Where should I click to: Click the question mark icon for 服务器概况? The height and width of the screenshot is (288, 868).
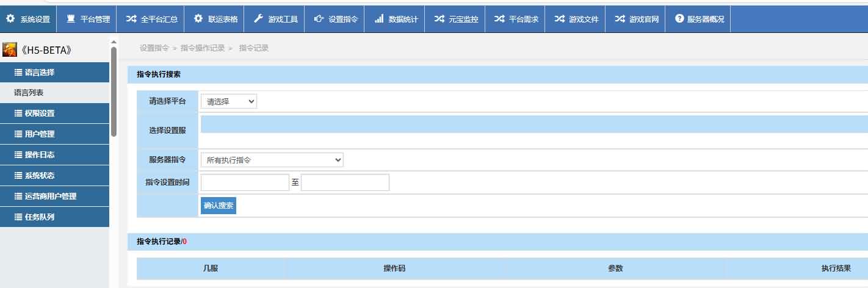pos(679,19)
